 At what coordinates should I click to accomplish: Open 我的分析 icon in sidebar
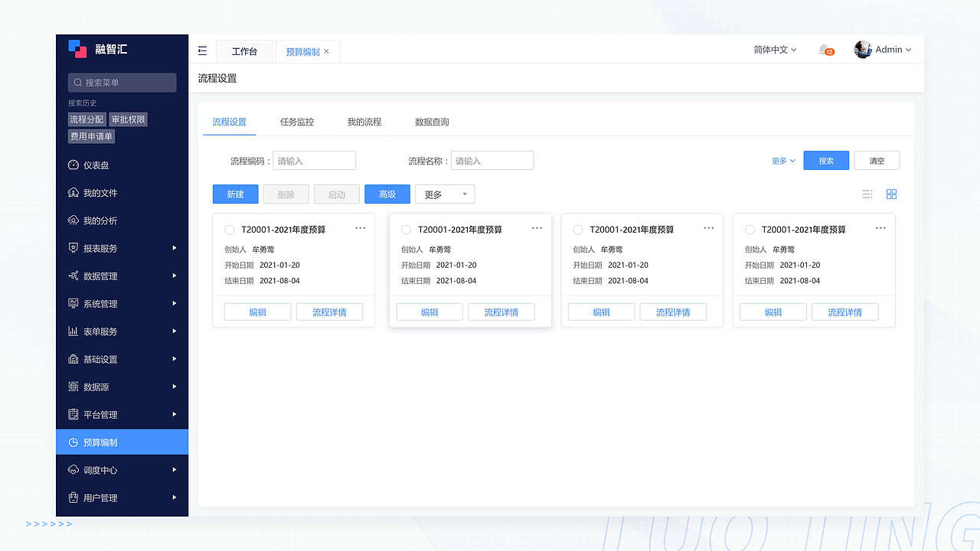click(x=73, y=220)
